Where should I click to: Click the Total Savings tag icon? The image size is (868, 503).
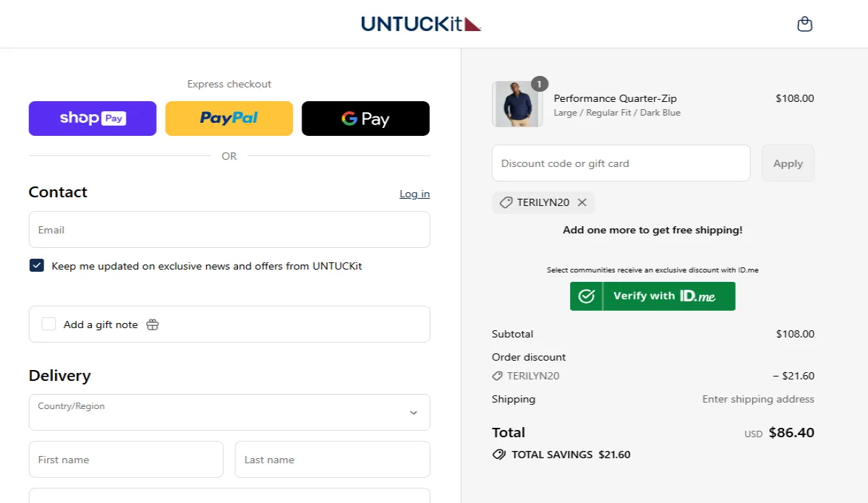coord(498,455)
